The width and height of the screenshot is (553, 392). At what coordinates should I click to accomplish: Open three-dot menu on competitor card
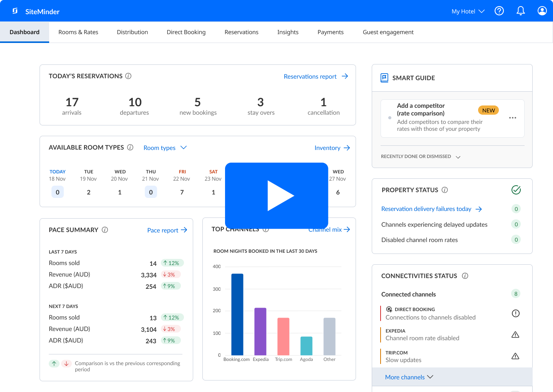pyautogui.click(x=513, y=118)
